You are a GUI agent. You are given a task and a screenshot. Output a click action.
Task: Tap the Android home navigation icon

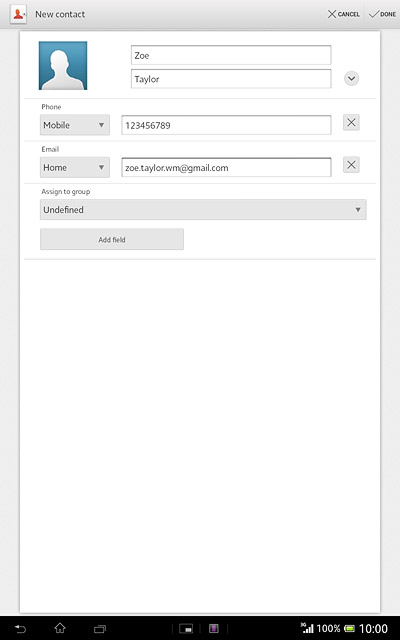click(60, 628)
